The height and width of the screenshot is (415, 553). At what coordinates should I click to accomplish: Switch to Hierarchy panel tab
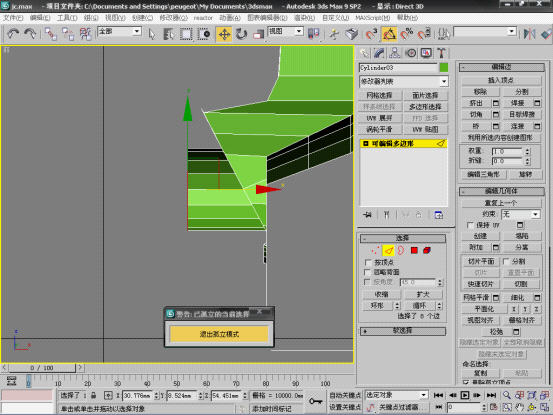click(395, 53)
